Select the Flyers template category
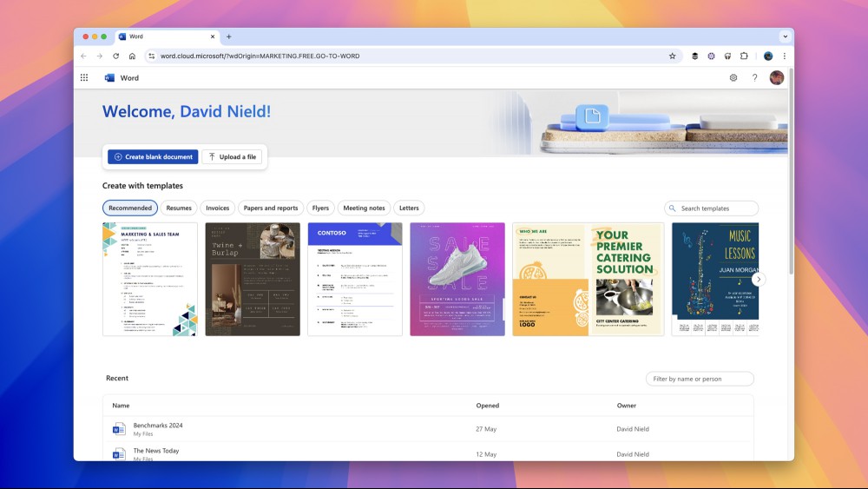The image size is (868, 489). [320, 208]
